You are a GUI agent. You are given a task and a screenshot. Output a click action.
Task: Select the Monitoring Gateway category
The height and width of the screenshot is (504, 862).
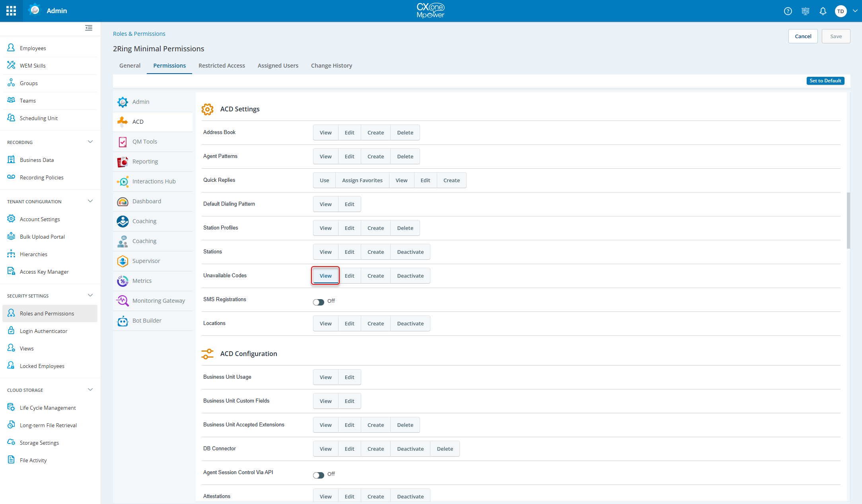point(153,301)
